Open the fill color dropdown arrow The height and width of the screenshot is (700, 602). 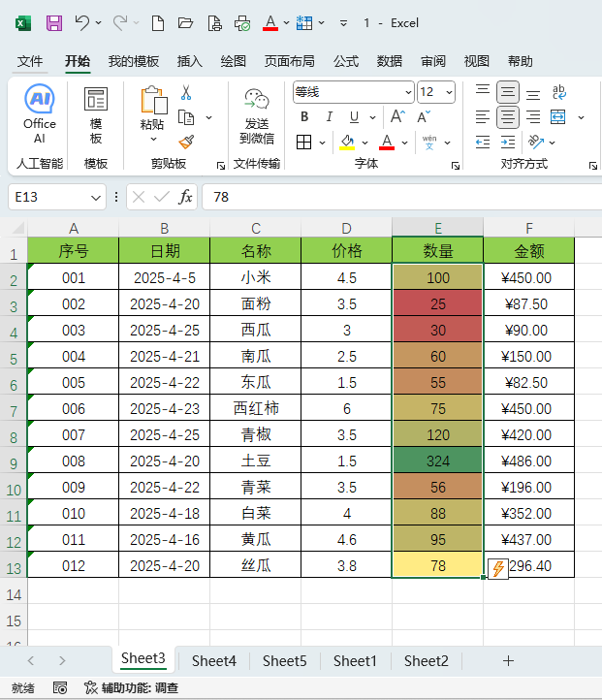(x=365, y=143)
